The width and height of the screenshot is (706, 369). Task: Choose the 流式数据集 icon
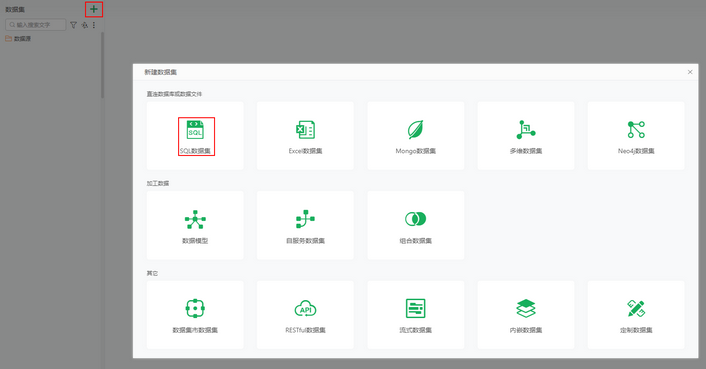415,308
